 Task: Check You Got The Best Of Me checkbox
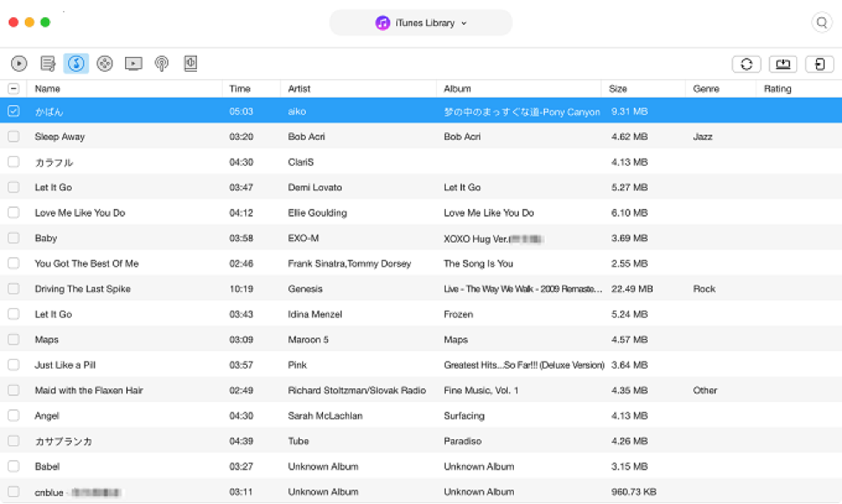[14, 263]
